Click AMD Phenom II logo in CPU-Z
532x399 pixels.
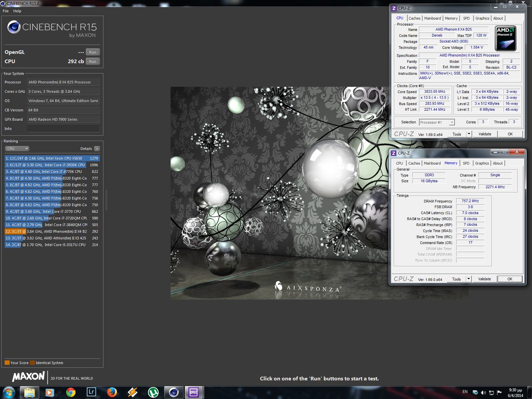[x=506, y=39]
